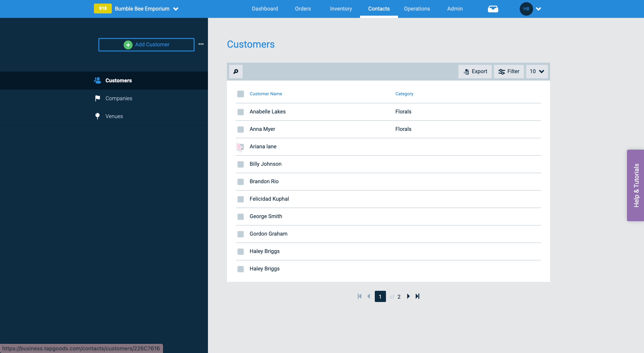Select Companies in the sidebar
This screenshot has width=644, height=353.
click(119, 98)
